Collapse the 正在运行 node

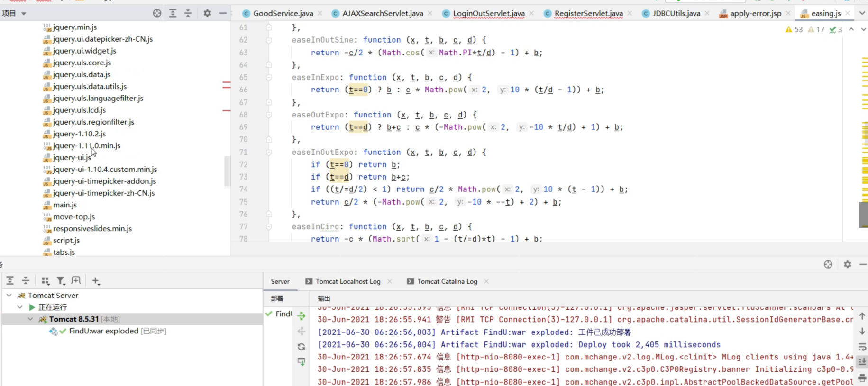click(20, 307)
